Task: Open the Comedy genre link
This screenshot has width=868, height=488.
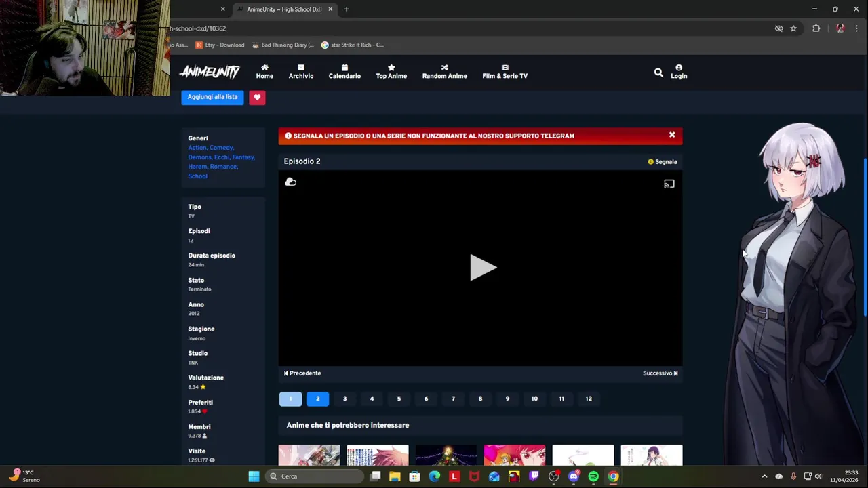Action: pos(222,148)
